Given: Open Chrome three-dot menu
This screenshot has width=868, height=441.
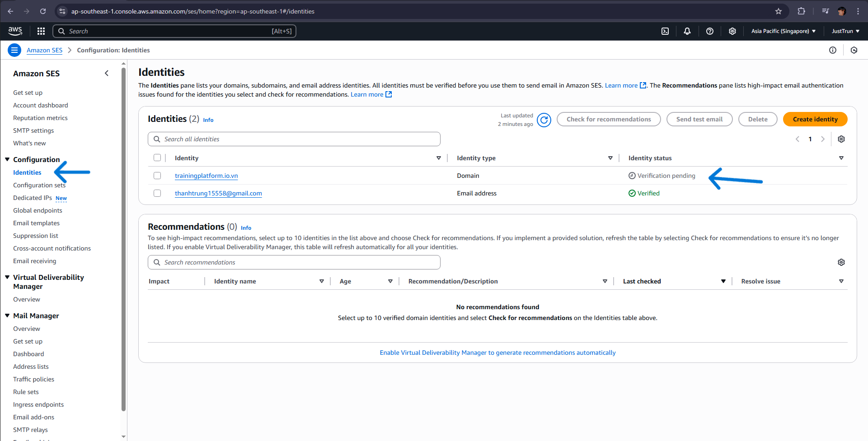Looking at the screenshot, I should pyautogui.click(x=858, y=11).
